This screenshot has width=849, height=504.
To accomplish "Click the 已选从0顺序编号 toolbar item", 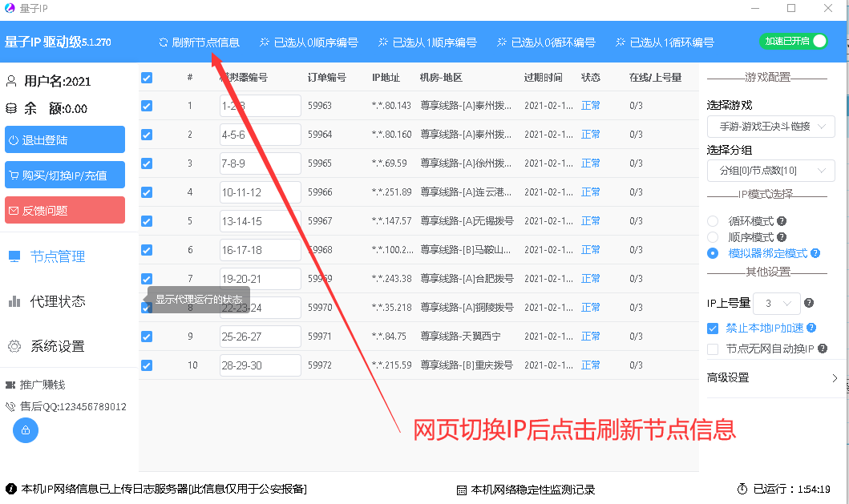I will (x=309, y=42).
